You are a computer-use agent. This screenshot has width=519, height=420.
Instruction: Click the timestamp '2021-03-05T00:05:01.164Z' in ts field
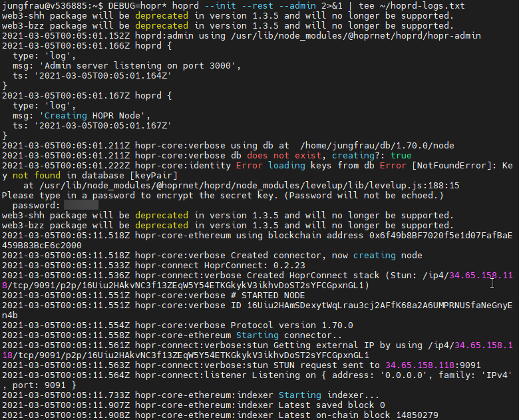coord(102,75)
